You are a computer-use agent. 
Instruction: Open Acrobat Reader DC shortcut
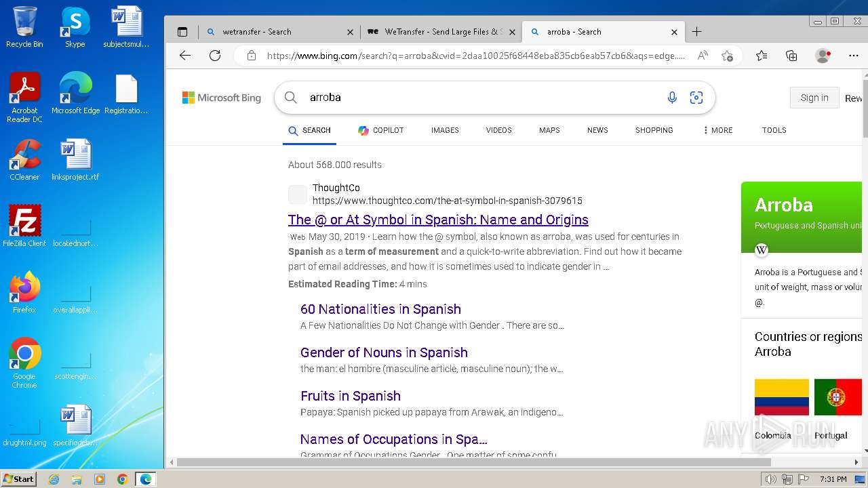[x=24, y=98]
